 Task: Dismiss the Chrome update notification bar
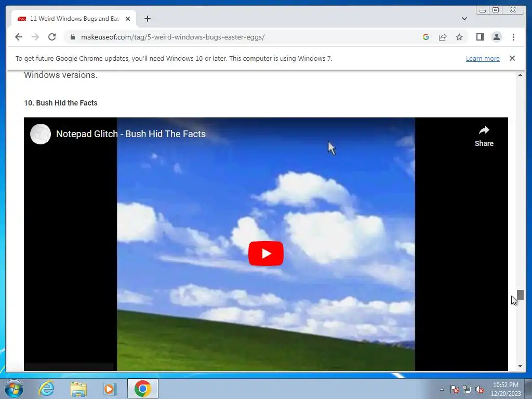(512, 58)
